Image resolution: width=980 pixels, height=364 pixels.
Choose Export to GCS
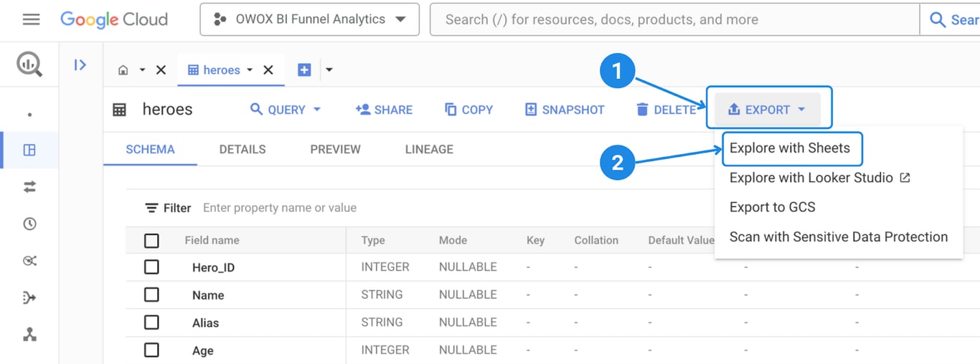point(773,207)
